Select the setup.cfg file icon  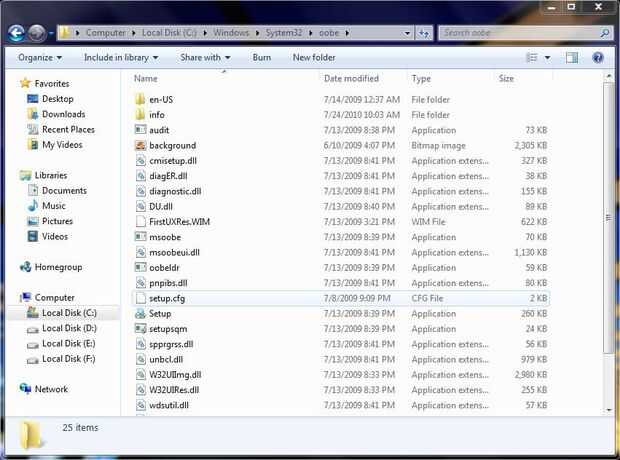[140, 298]
